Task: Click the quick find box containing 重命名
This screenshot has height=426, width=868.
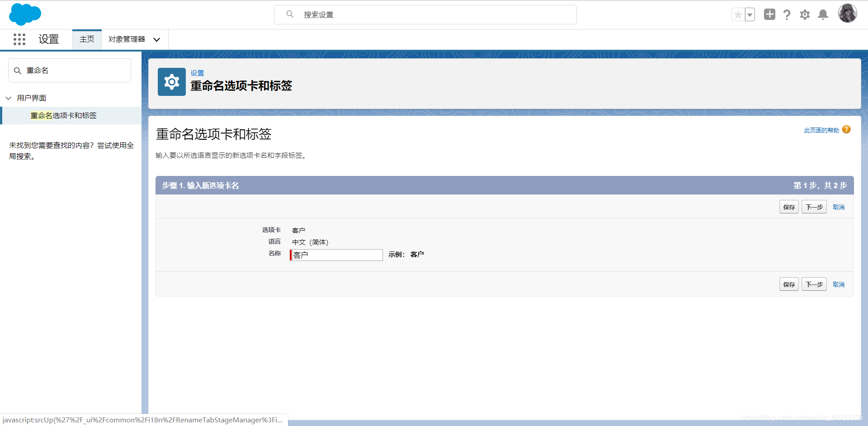Action: 70,71
